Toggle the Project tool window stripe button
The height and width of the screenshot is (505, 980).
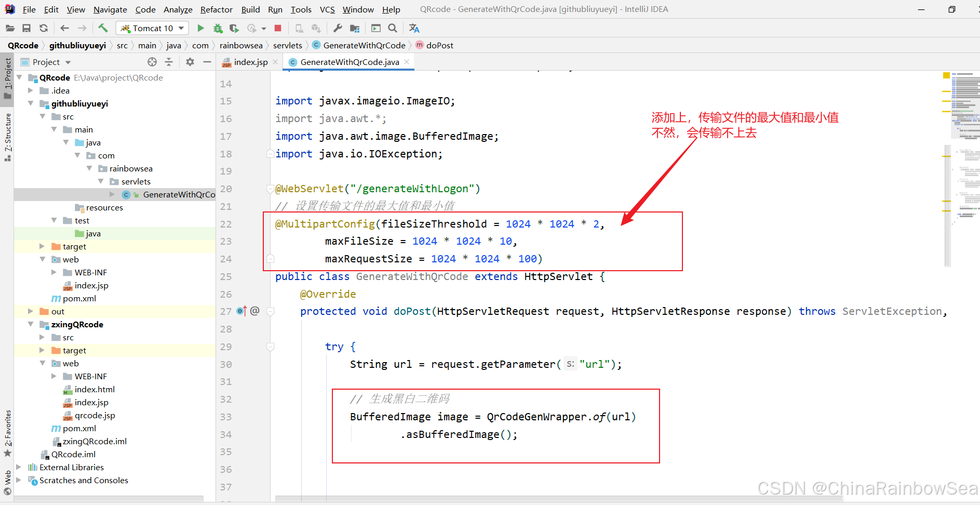[x=7, y=75]
